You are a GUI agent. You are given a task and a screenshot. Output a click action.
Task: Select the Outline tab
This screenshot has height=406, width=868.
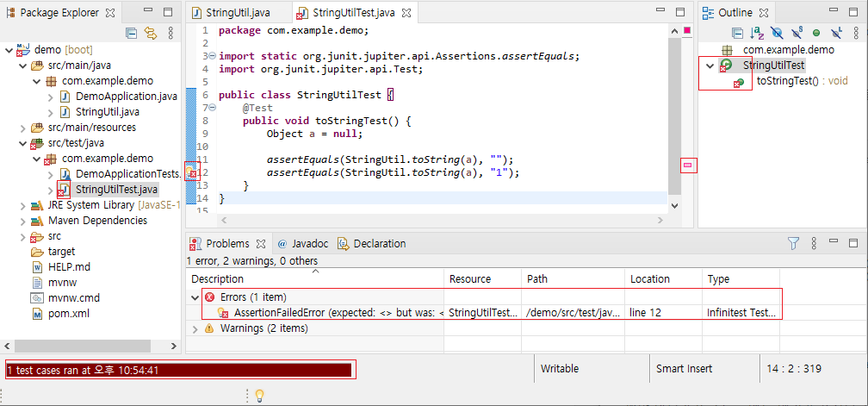(735, 12)
